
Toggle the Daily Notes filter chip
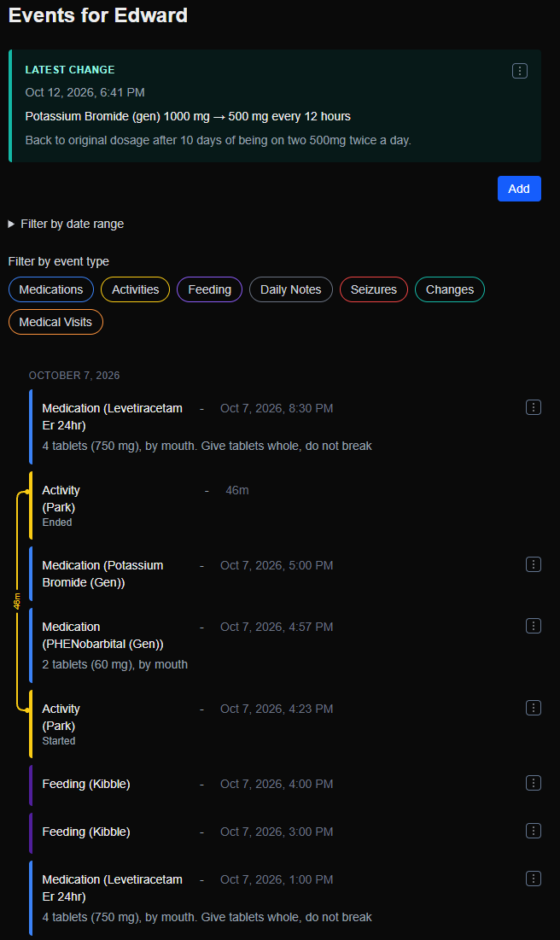[x=291, y=289]
